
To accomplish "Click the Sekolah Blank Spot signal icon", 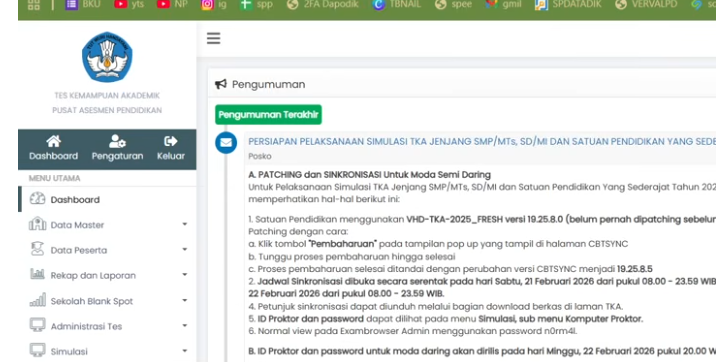I will [37, 300].
